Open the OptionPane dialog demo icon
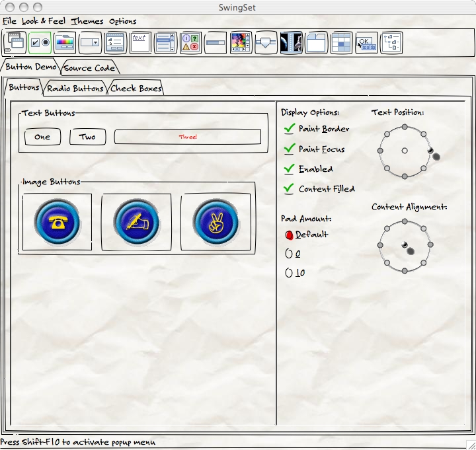The height and width of the screenshot is (450, 476). tap(190, 42)
